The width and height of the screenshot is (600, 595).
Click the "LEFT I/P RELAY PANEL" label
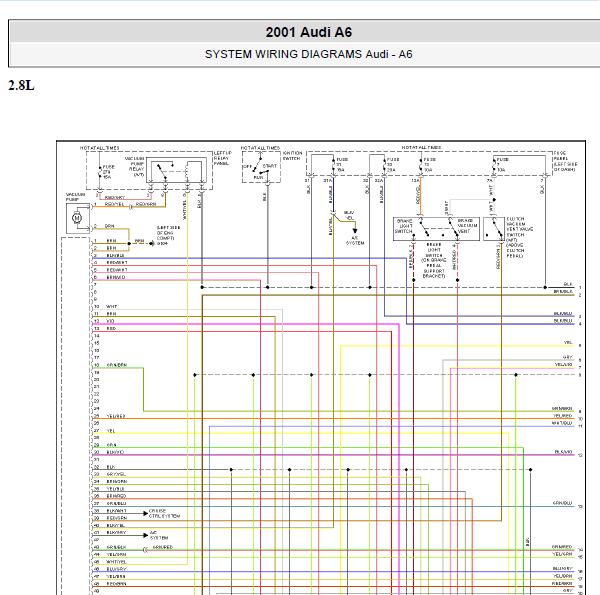[x=222, y=158]
